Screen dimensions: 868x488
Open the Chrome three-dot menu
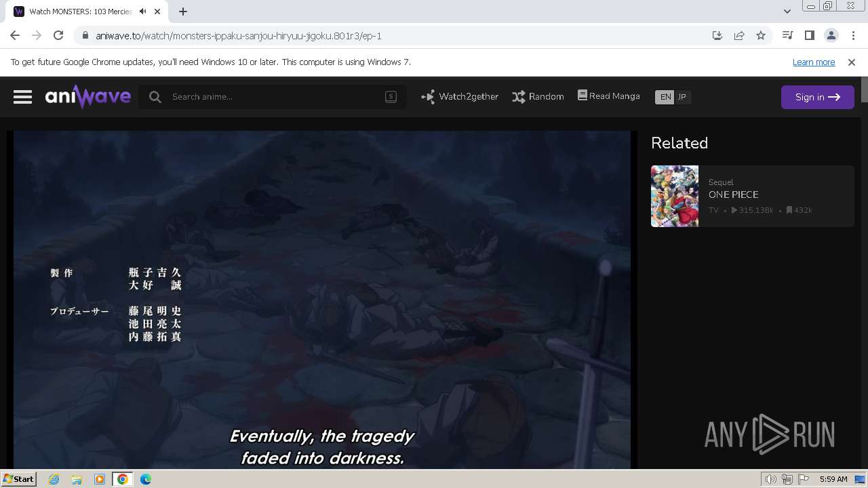point(853,35)
